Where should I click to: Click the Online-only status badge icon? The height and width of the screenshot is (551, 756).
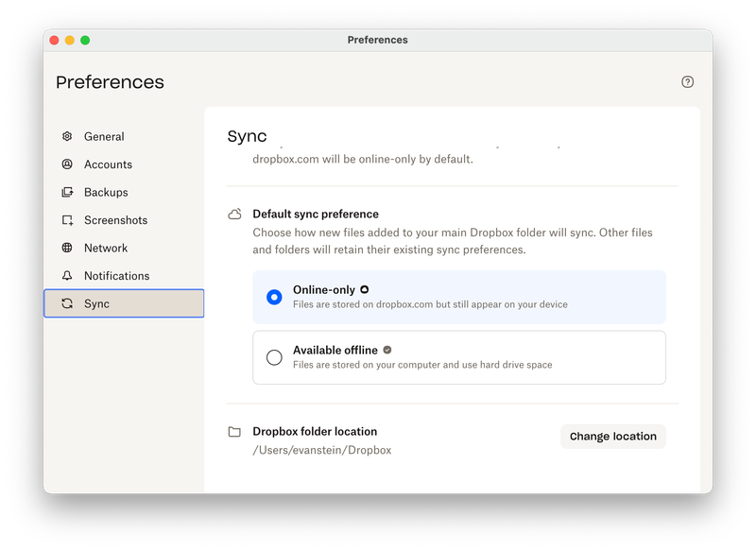365,289
